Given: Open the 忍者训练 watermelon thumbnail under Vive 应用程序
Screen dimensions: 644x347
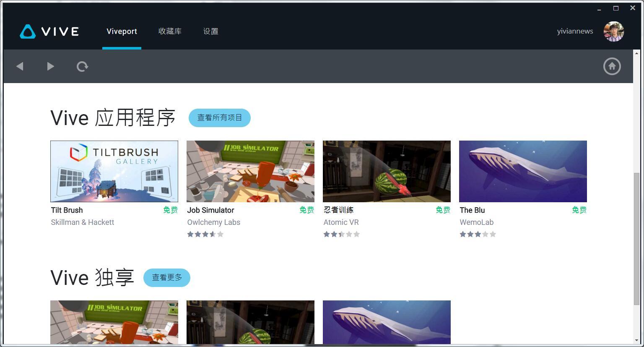Looking at the screenshot, I should pyautogui.click(x=387, y=171).
